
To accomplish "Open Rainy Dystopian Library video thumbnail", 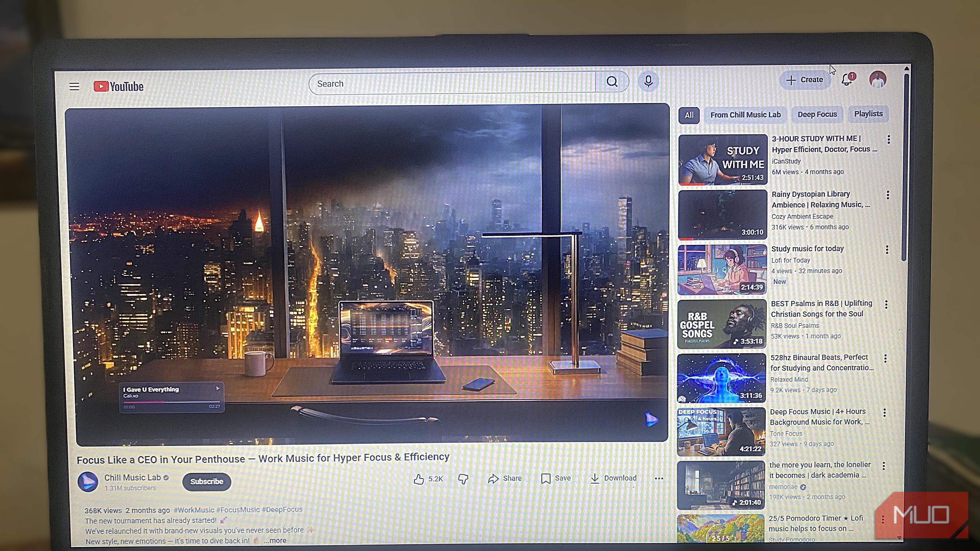I will (722, 215).
